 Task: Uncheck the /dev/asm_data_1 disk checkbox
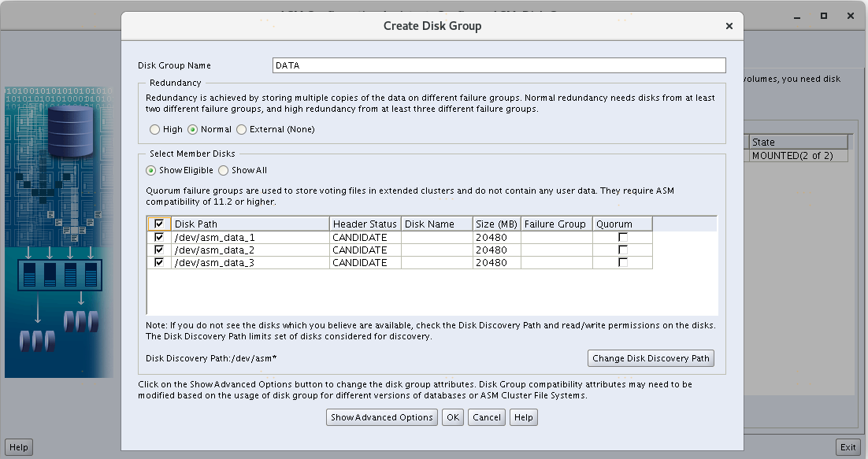[159, 237]
